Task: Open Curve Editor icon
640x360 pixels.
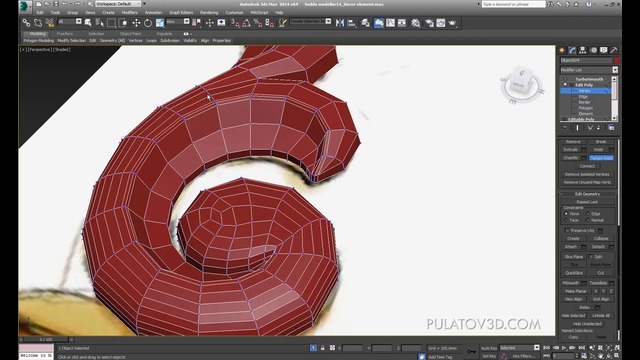Action: [391, 23]
